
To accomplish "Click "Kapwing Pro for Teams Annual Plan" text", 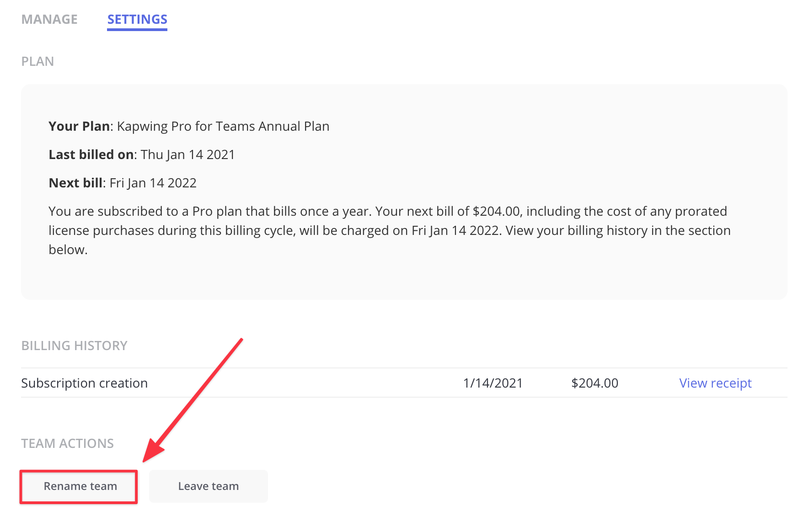I will click(x=223, y=126).
